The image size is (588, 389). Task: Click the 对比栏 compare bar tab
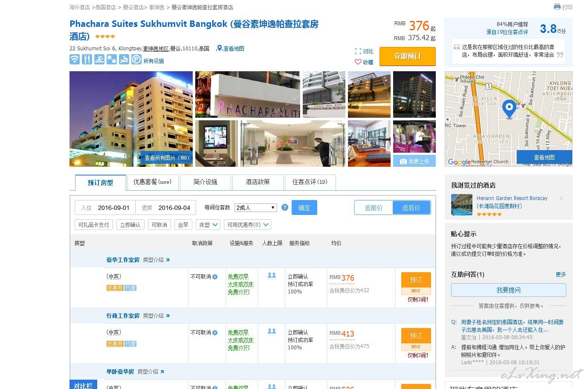pyautogui.click(x=83, y=385)
